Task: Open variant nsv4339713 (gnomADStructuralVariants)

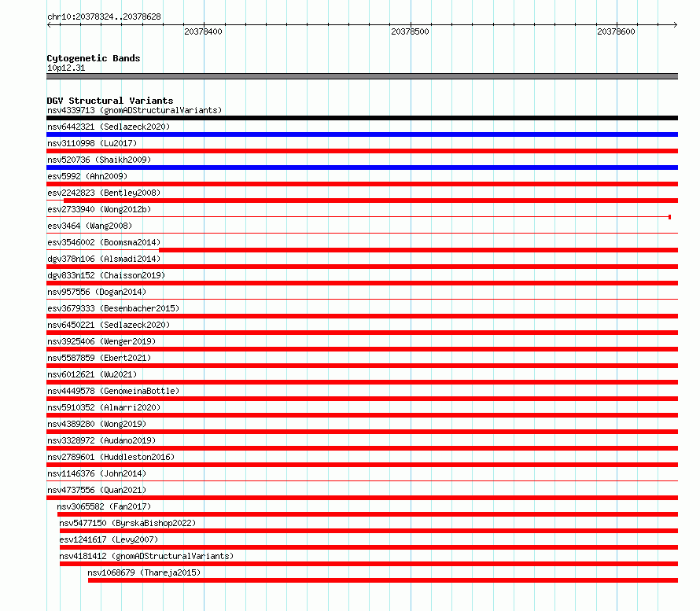Action: (x=134, y=110)
